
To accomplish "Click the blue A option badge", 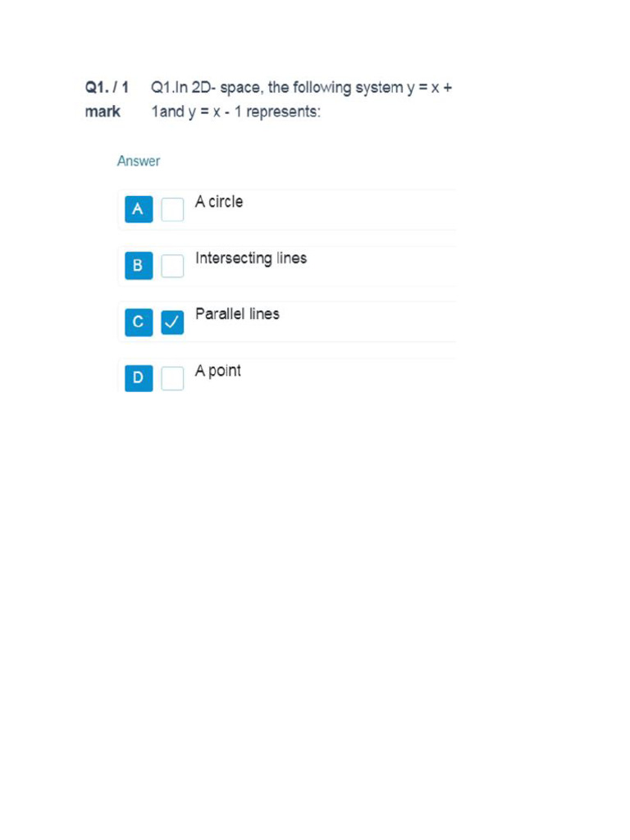I will 139,209.
